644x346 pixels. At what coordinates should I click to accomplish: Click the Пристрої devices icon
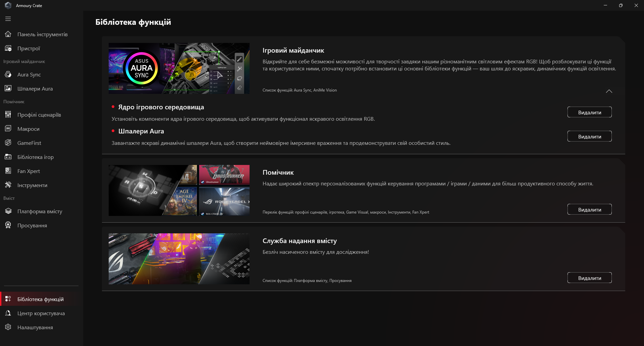8,48
